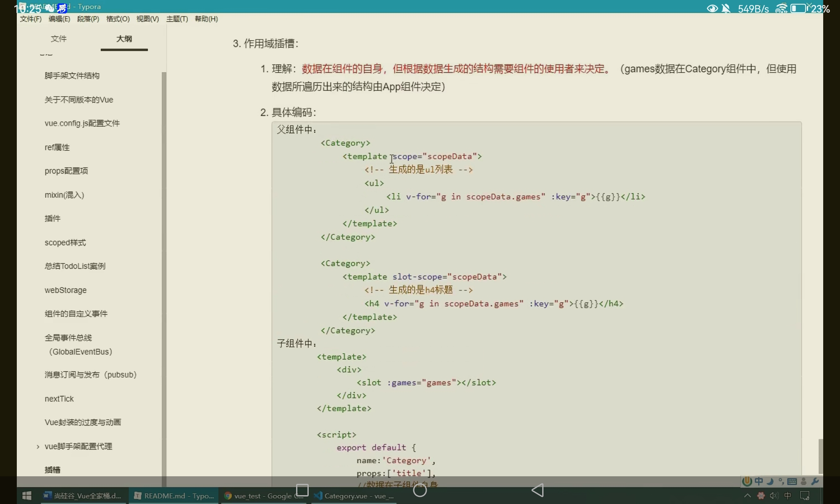Open the 格式(O) menu
Screen dimensions: 840x504
point(118,19)
